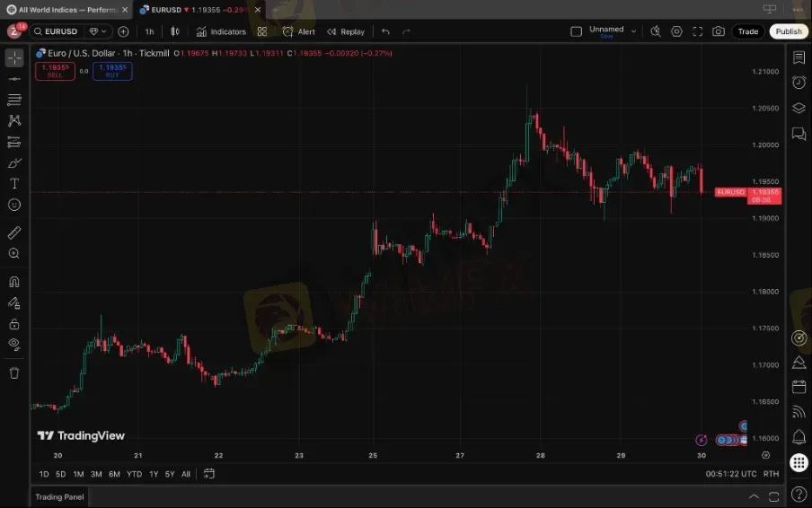Take a chart snapshot with camera icon
The image size is (812, 508).
tap(718, 31)
